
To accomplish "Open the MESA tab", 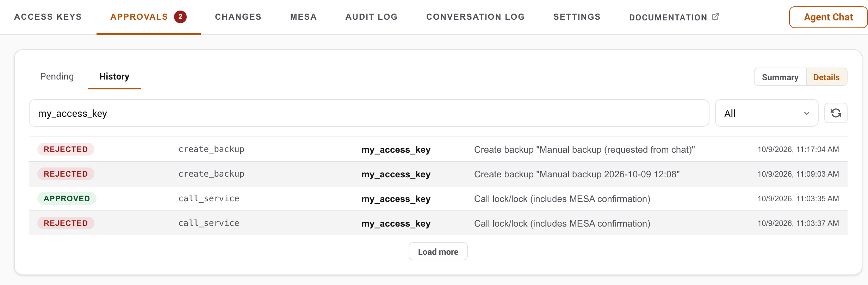I will point(303,17).
